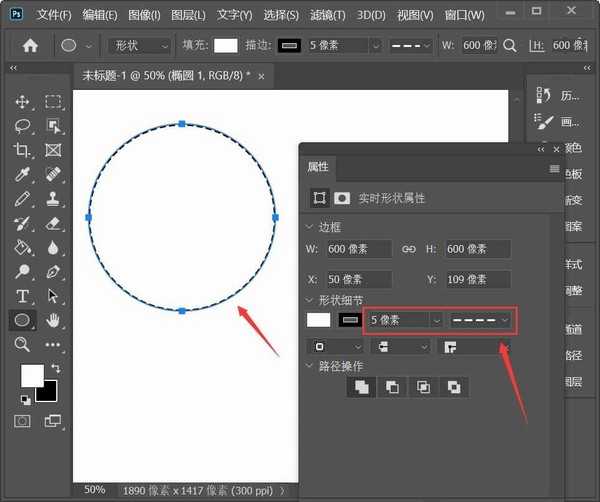Toggle Quick Mask mode in toolbar

[x=22, y=422]
